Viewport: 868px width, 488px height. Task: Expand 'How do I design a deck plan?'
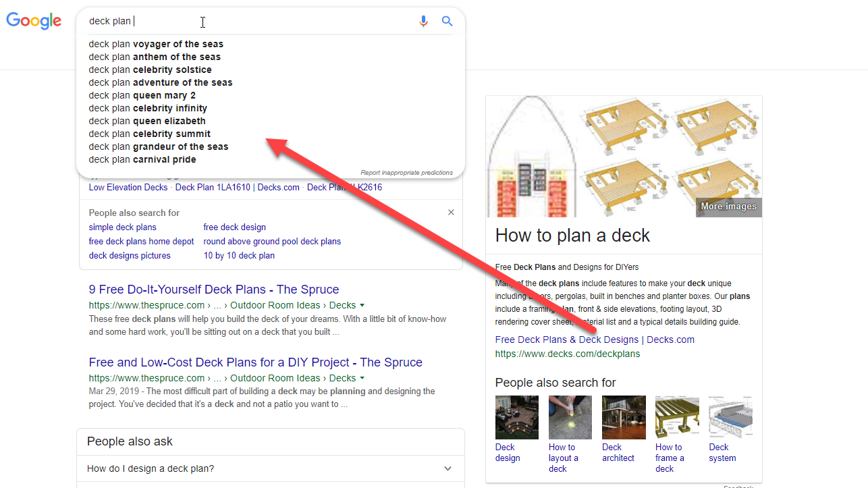[x=447, y=468]
